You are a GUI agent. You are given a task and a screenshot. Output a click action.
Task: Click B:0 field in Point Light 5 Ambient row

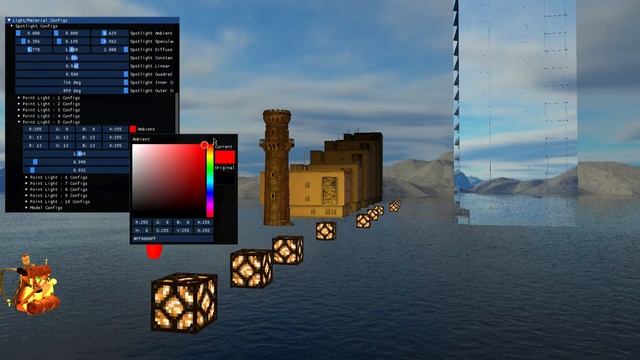[89, 129]
